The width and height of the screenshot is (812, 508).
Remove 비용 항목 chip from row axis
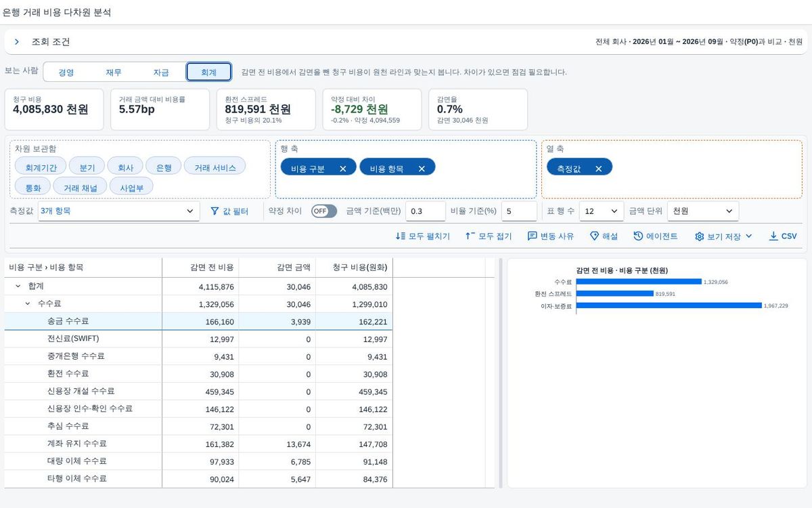(422, 169)
